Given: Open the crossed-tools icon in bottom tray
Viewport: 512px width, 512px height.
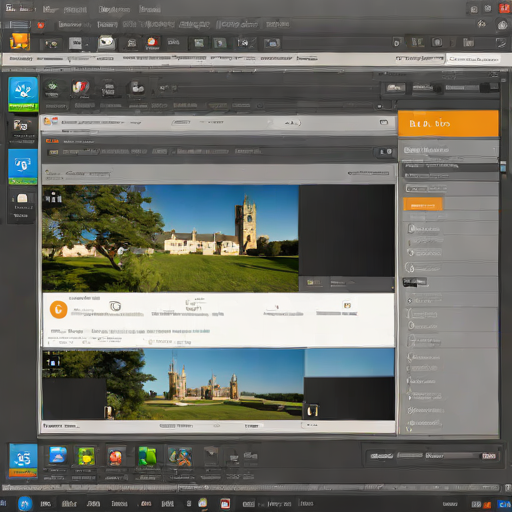Looking at the screenshot, I should (x=180, y=456).
